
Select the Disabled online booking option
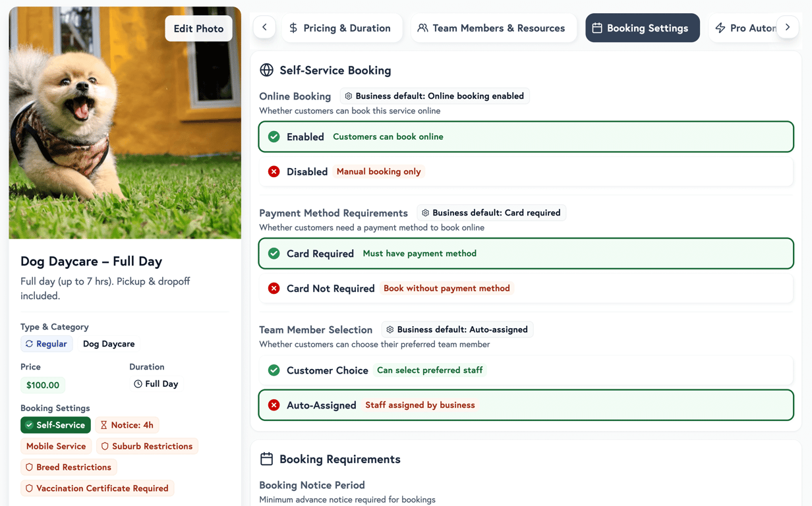point(525,171)
